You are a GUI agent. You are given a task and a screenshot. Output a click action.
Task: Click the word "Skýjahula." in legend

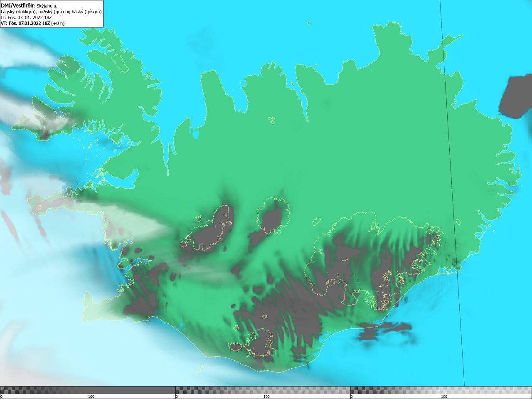click(x=47, y=6)
